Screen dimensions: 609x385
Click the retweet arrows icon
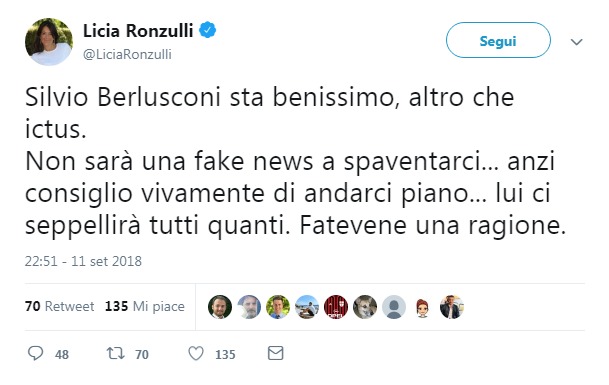pos(116,353)
